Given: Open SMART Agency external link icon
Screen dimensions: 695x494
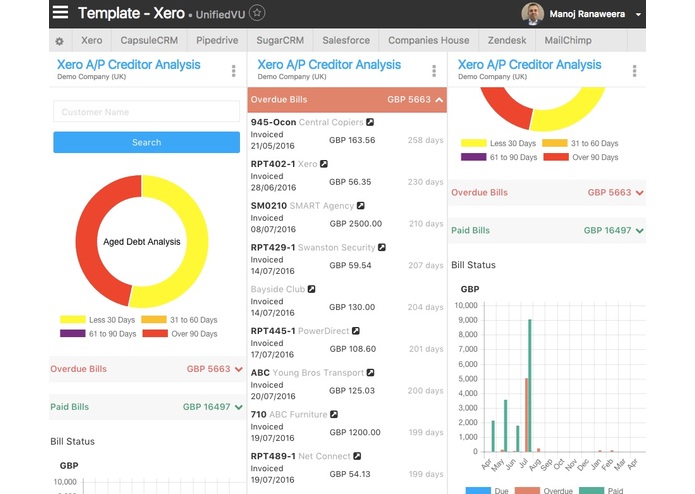Looking at the screenshot, I should [361, 206].
